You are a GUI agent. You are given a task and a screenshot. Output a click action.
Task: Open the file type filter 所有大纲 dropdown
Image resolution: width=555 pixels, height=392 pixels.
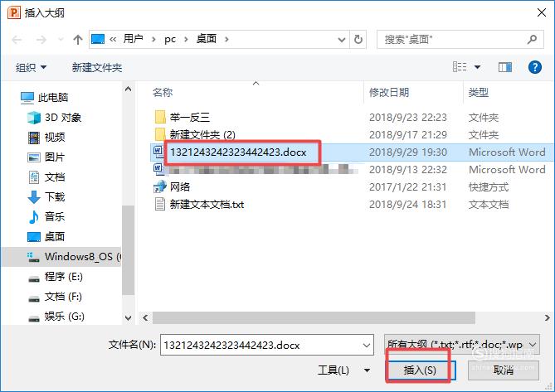point(462,344)
